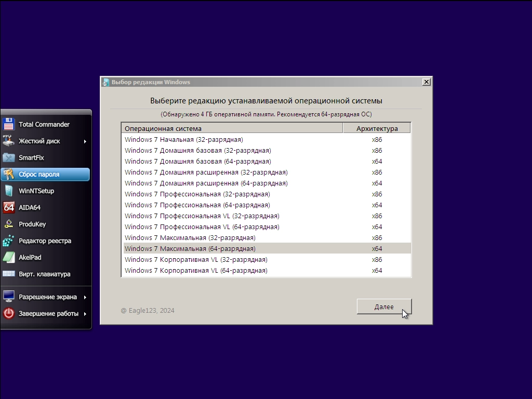
Task: Select Windows 7 Максимальная (32-разрядная)
Action: pyautogui.click(x=267, y=237)
